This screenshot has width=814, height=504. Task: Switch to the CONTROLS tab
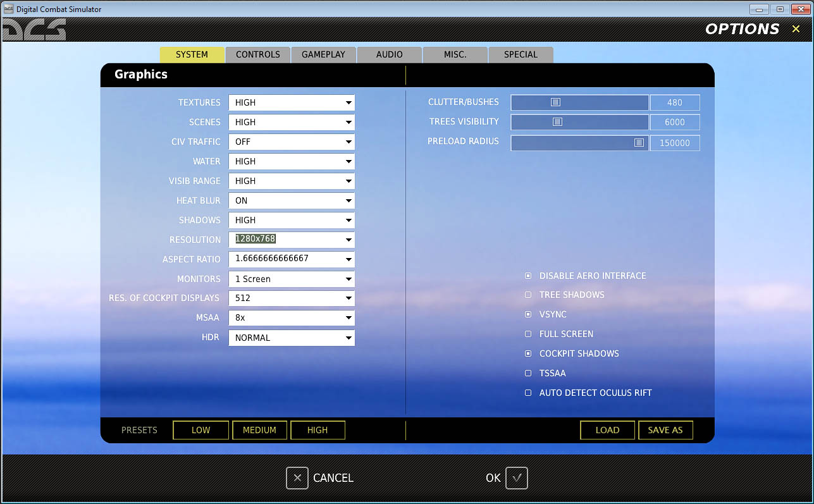point(258,54)
